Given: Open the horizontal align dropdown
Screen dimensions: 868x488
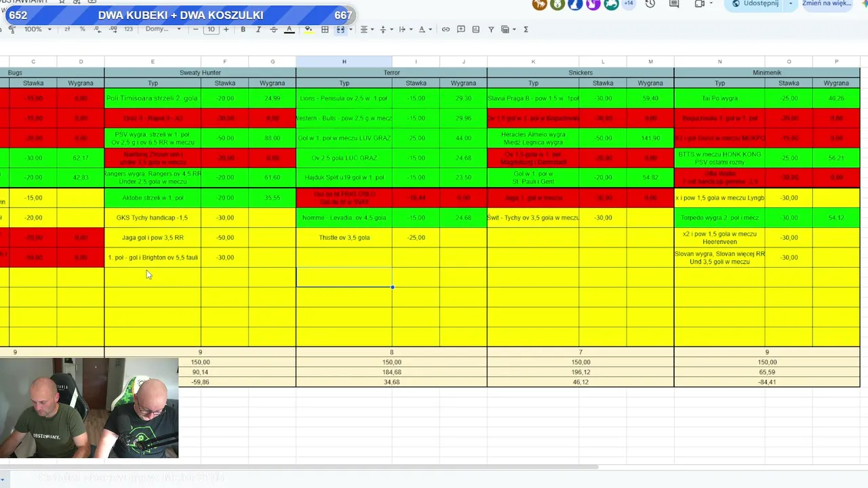Looking at the screenshot, I should click(367, 30).
